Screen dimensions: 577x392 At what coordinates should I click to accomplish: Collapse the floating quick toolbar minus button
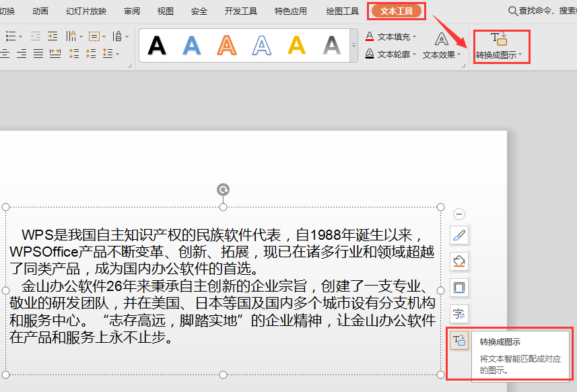[459, 214]
